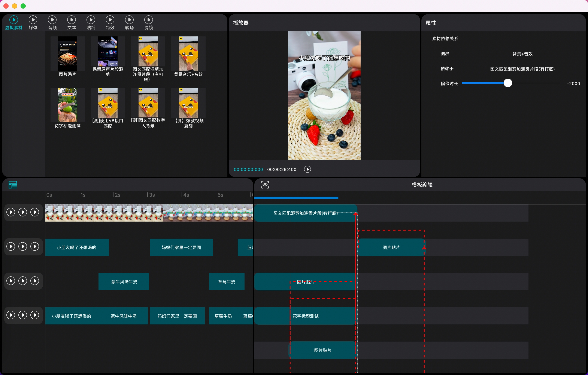Switch to the 文本 text tab
The image size is (588, 375).
pyautogui.click(x=71, y=20)
